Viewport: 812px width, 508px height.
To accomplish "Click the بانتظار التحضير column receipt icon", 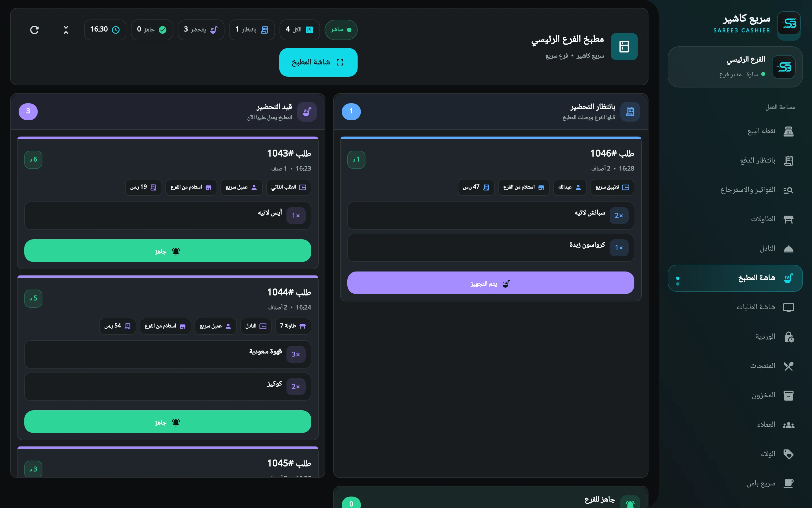I will coord(630,111).
